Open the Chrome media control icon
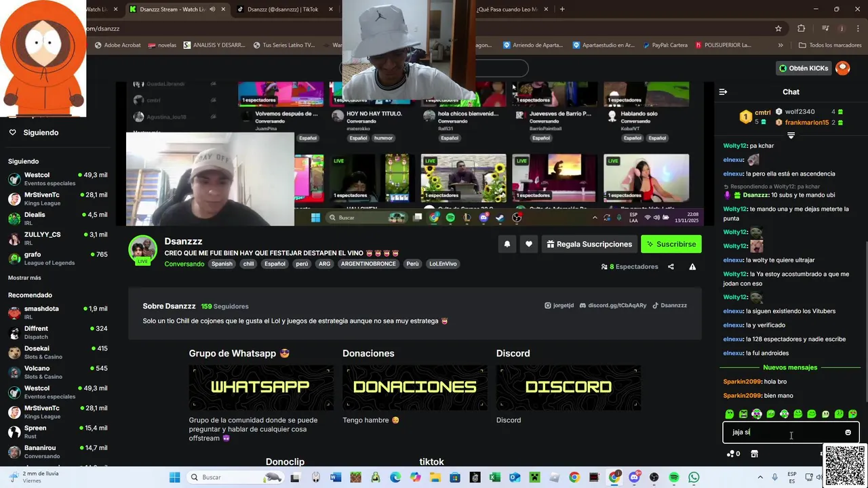Viewport: 868px width, 488px height. coord(825,28)
